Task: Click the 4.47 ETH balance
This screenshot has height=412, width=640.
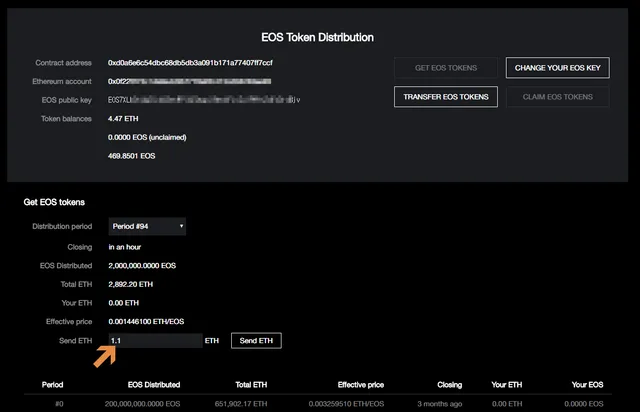Action: 123,119
